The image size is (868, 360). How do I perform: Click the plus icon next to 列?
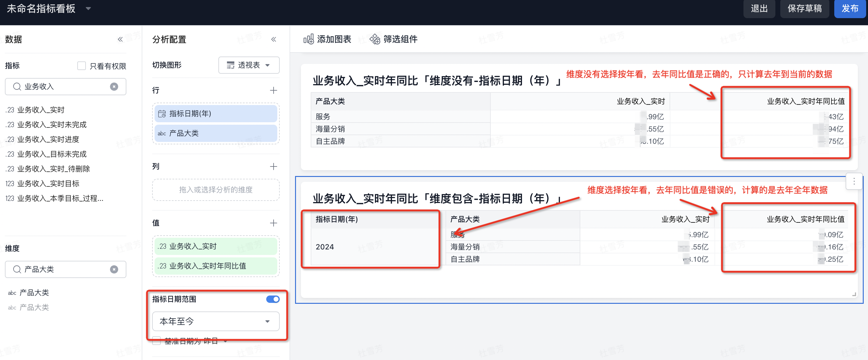[273, 166]
